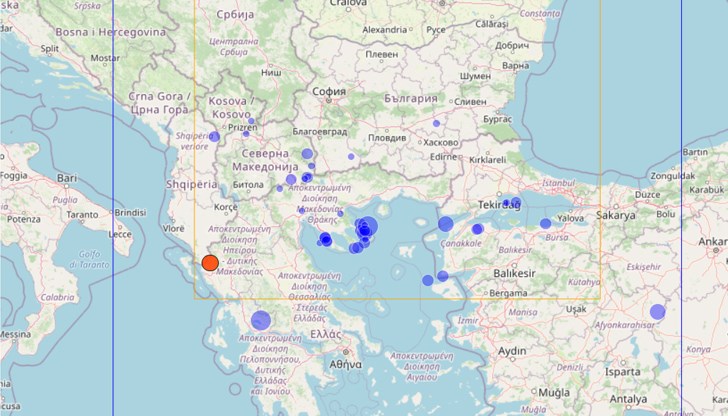The width and height of the screenshot is (728, 416).
Task: Click the Bari city label in Italy
Action: pyautogui.click(x=67, y=178)
